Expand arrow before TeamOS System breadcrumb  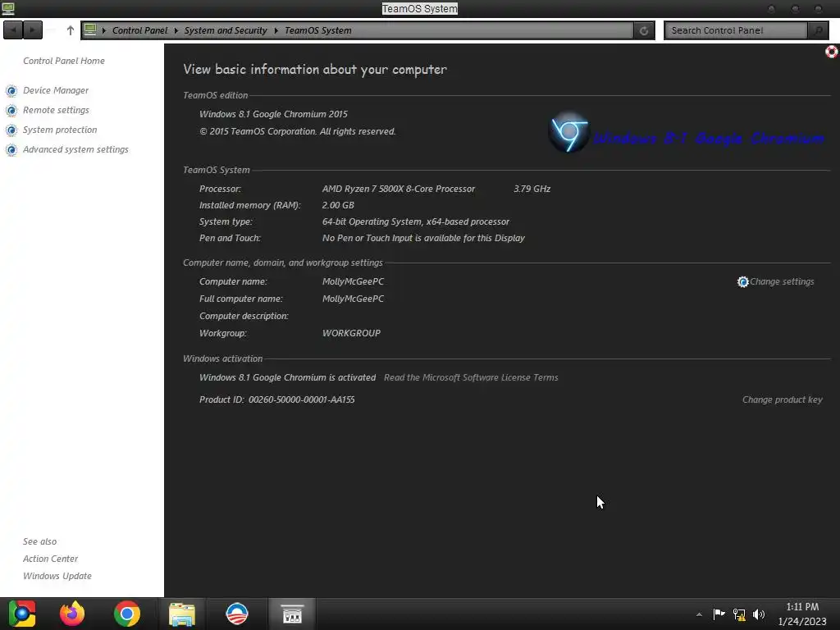click(276, 30)
